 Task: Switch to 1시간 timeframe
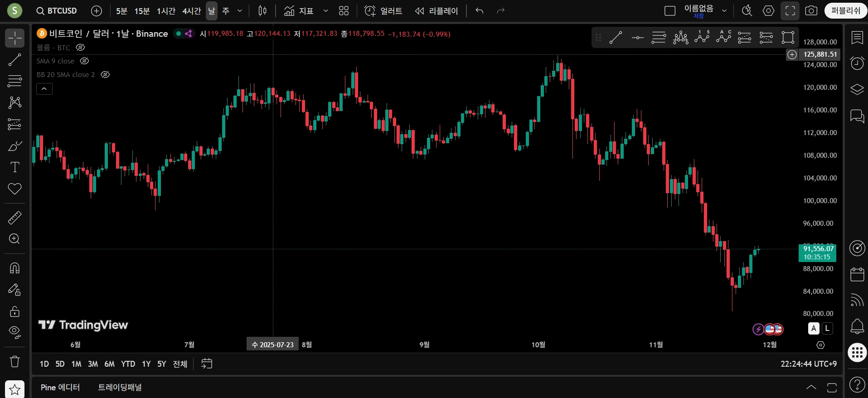pyautogui.click(x=166, y=11)
